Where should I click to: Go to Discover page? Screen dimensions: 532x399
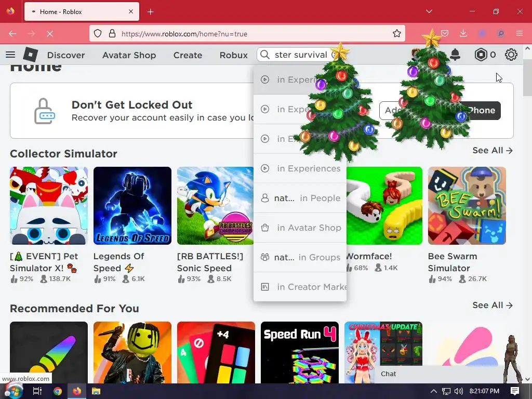[66, 55]
